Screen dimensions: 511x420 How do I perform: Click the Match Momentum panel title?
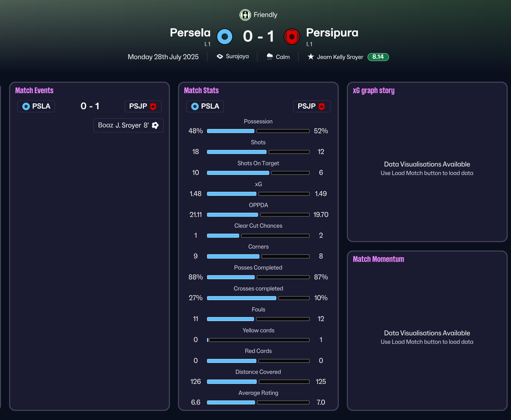[378, 259]
